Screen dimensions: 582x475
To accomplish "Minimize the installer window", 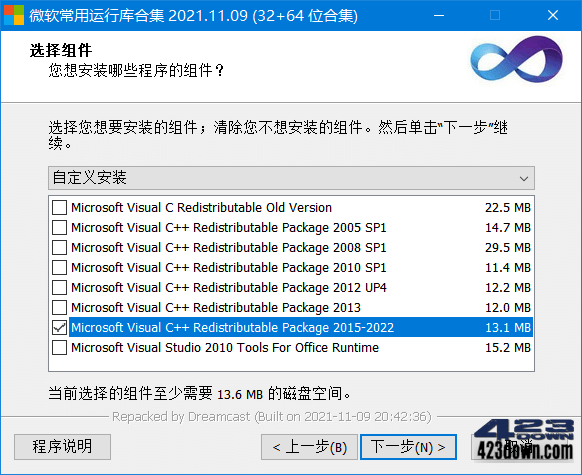I will click(x=439, y=15).
